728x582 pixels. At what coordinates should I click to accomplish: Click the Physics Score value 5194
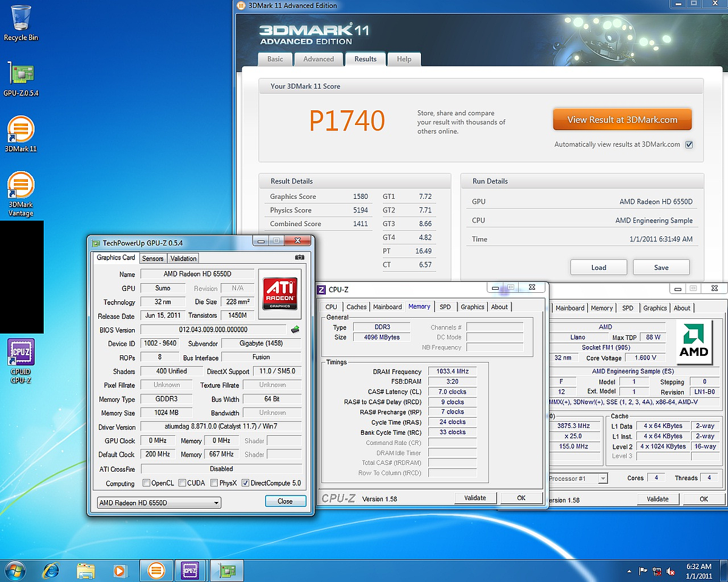click(x=360, y=210)
